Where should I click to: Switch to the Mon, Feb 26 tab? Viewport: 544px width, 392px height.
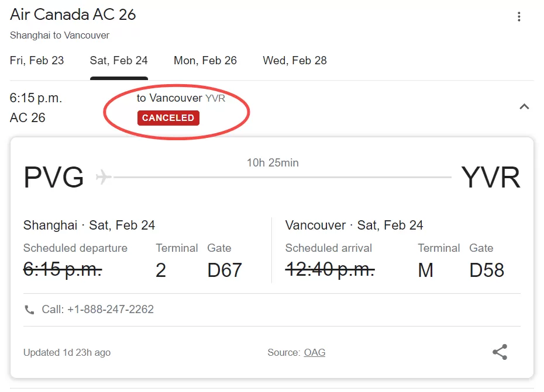click(205, 61)
